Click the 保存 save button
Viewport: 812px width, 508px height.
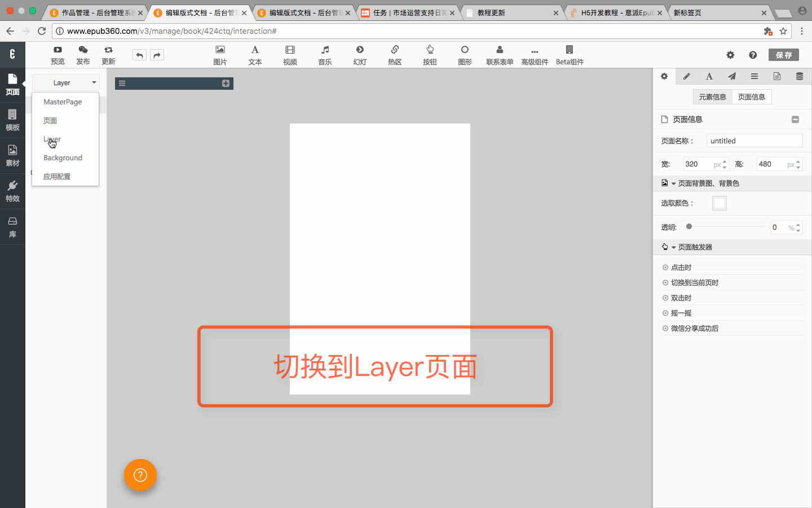783,55
